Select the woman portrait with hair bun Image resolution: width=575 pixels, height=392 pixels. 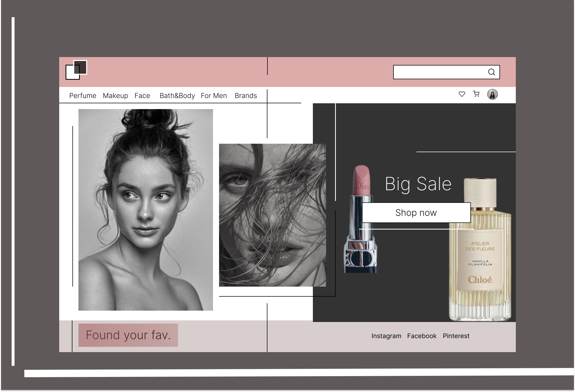click(146, 210)
